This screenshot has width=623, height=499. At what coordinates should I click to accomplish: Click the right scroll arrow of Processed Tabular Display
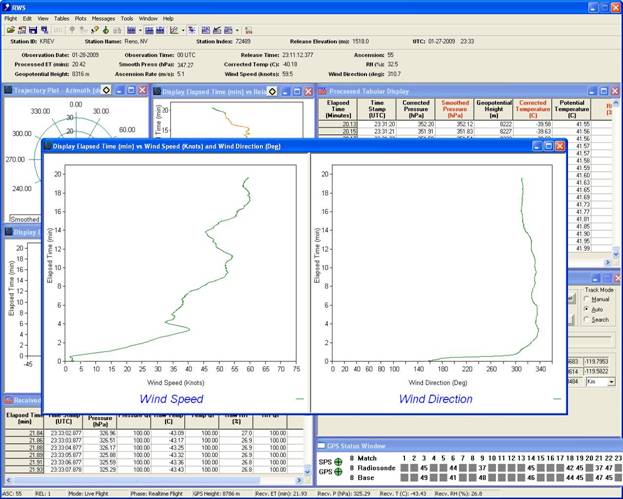(x=608, y=262)
